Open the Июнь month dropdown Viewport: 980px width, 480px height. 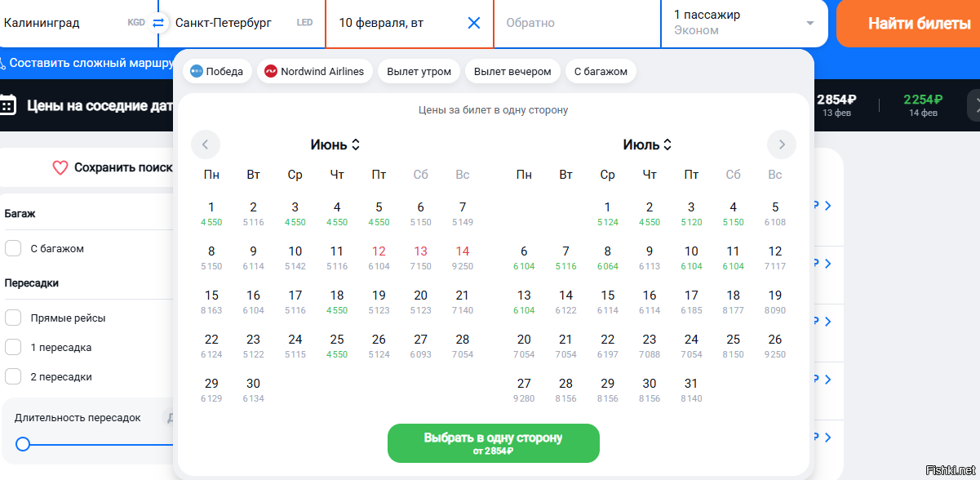click(335, 144)
